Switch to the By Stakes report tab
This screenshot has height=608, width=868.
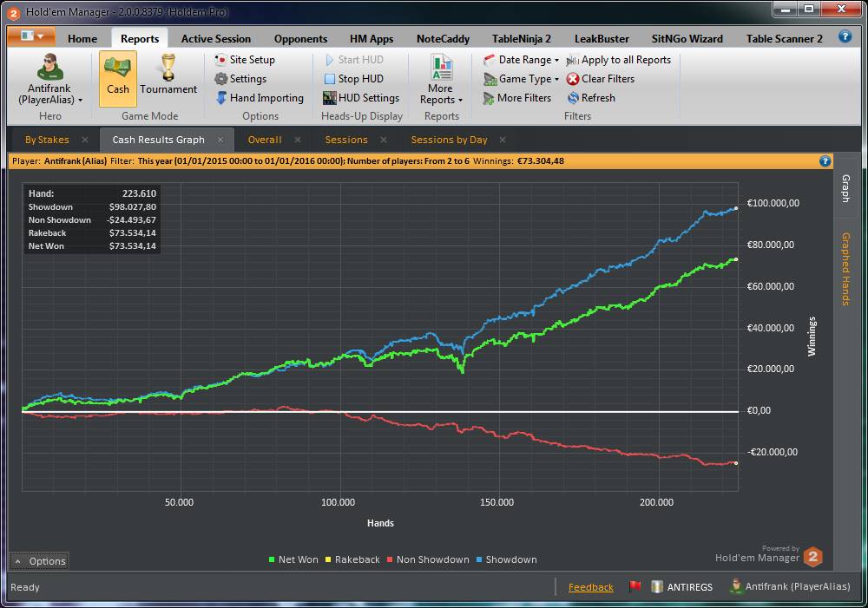[x=47, y=140]
